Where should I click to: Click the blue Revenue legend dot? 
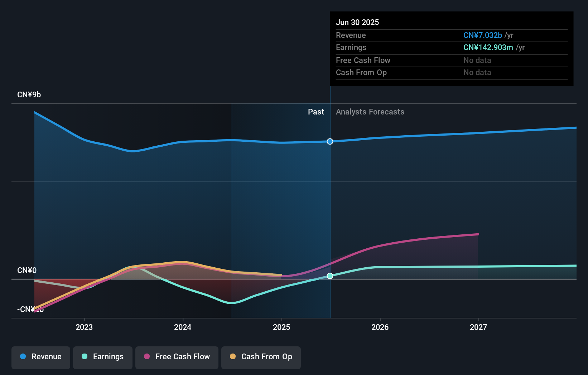[x=22, y=357]
